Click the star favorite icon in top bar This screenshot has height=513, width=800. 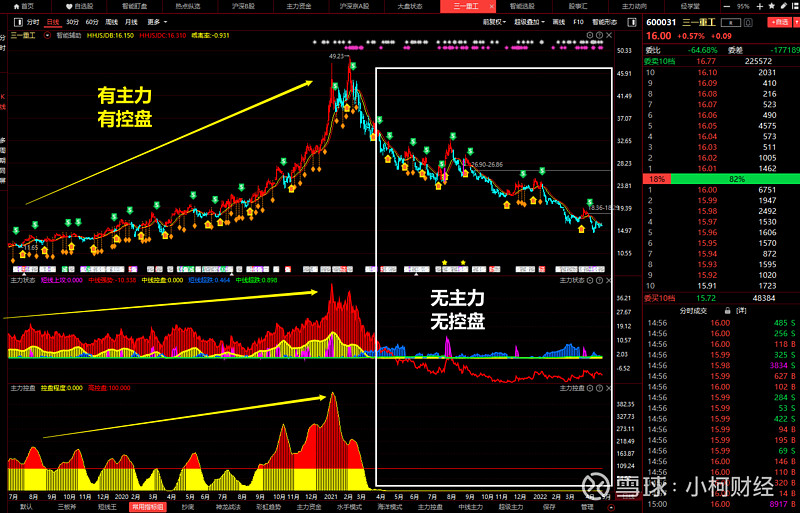coord(771,6)
